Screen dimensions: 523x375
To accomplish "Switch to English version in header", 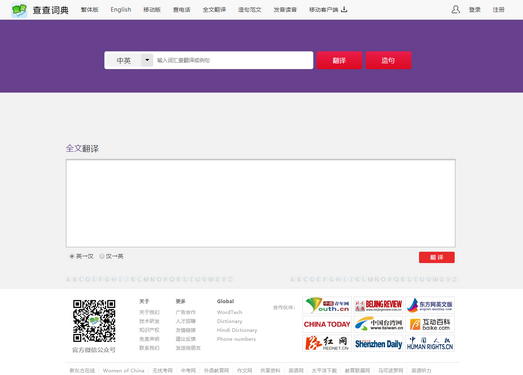I will pos(121,10).
